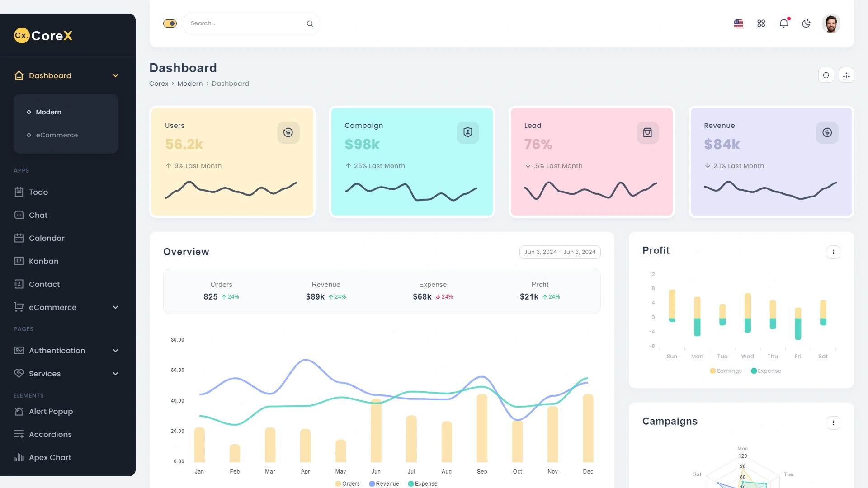This screenshot has width=868, height=488.
Task: Open the date range picker on Overview
Action: [x=560, y=252]
